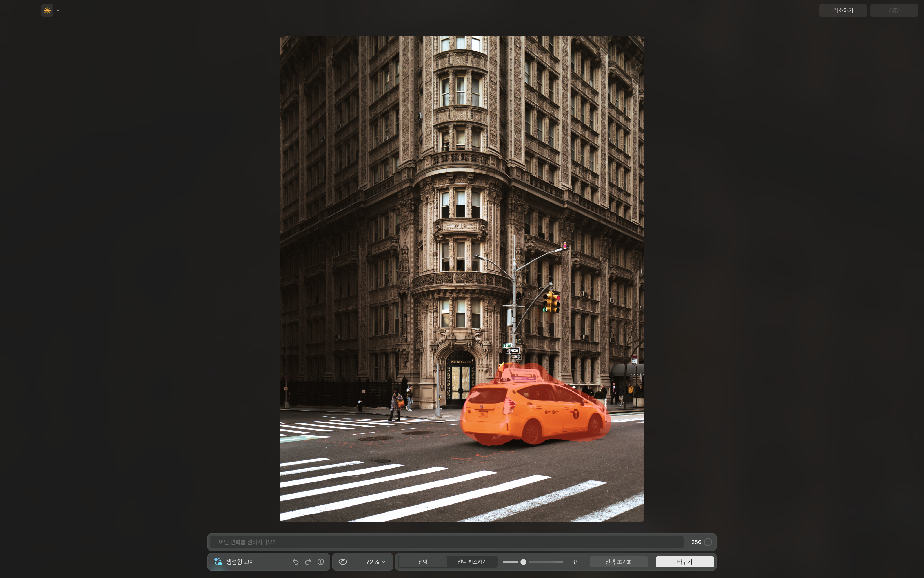This screenshot has height=578, width=924.
Task: Click the 생성형 교체 tool icon
Action: [x=218, y=562]
